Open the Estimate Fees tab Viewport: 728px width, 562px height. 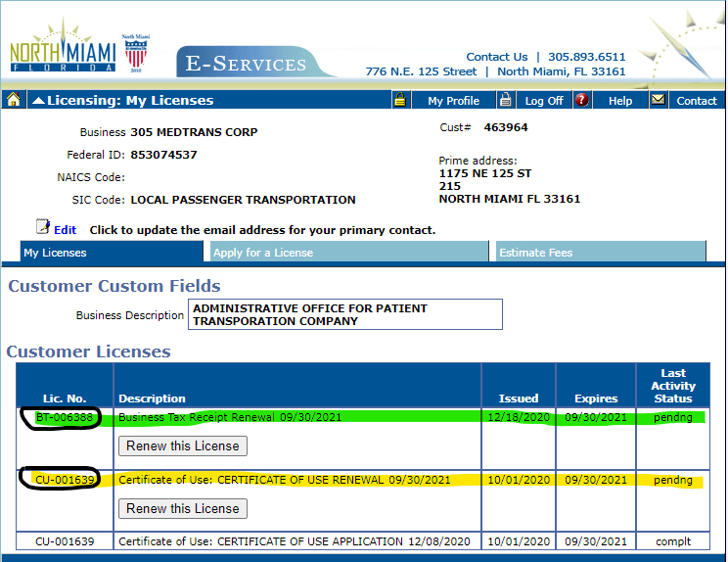click(x=535, y=253)
